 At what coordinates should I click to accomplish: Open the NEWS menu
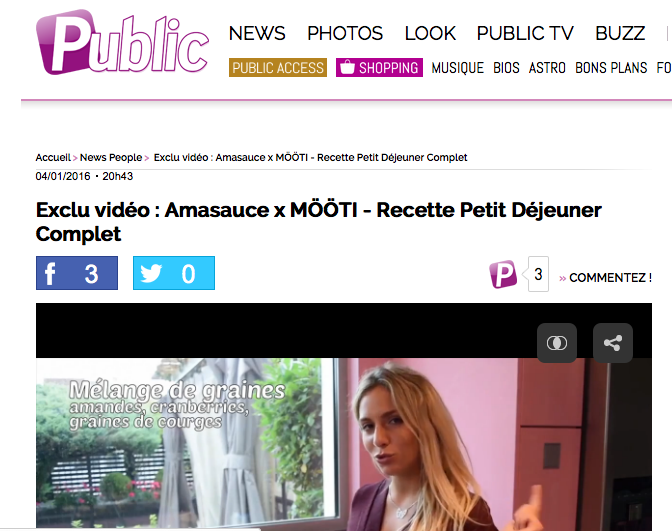point(257,33)
